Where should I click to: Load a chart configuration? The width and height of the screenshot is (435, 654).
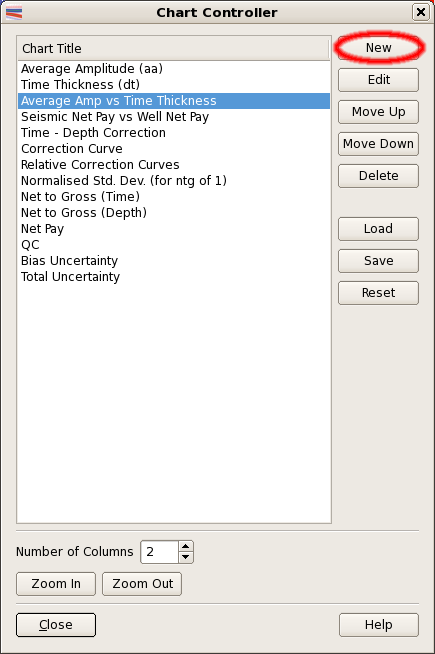378,229
